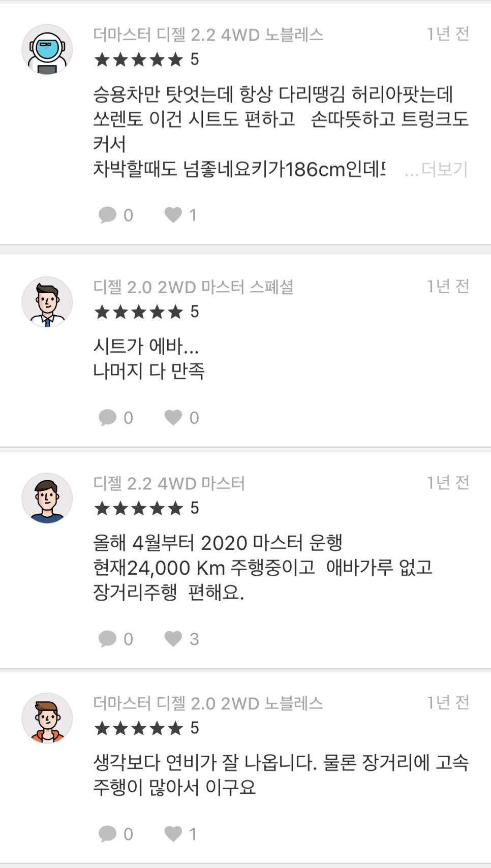Open the review text starting with 올해 4월부터

point(263,568)
